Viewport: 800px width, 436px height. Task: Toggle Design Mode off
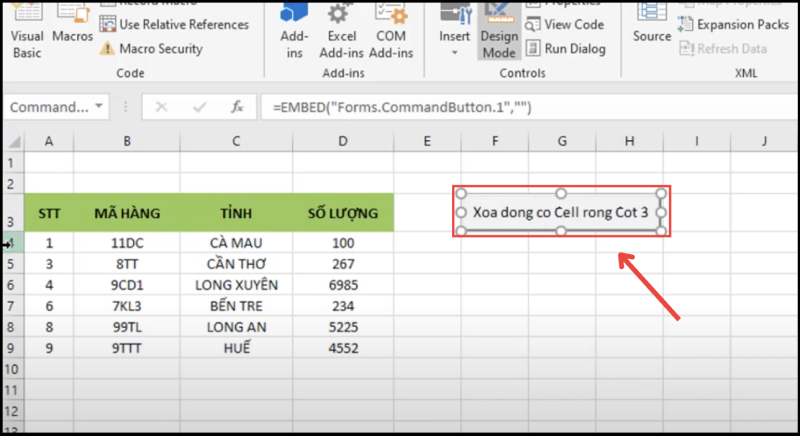499,32
